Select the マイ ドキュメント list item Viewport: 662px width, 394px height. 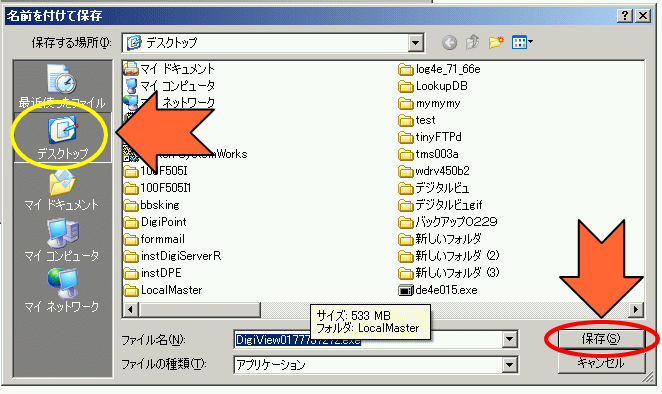click(x=169, y=69)
